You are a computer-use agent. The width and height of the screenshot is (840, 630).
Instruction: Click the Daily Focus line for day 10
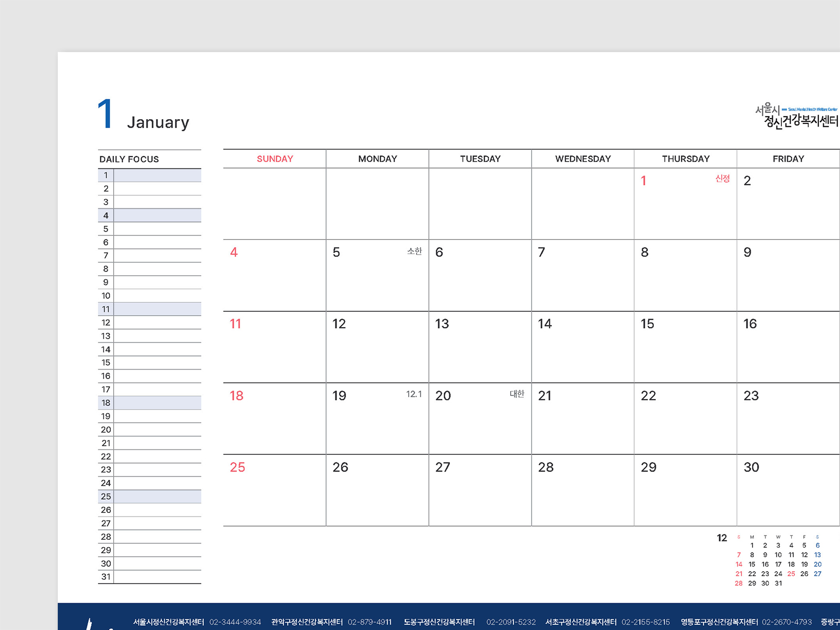[x=150, y=296]
